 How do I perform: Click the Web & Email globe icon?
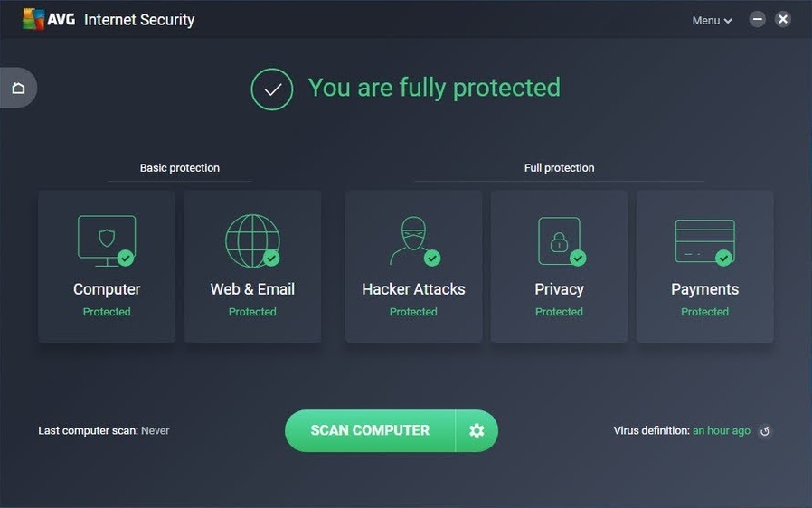(x=252, y=240)
